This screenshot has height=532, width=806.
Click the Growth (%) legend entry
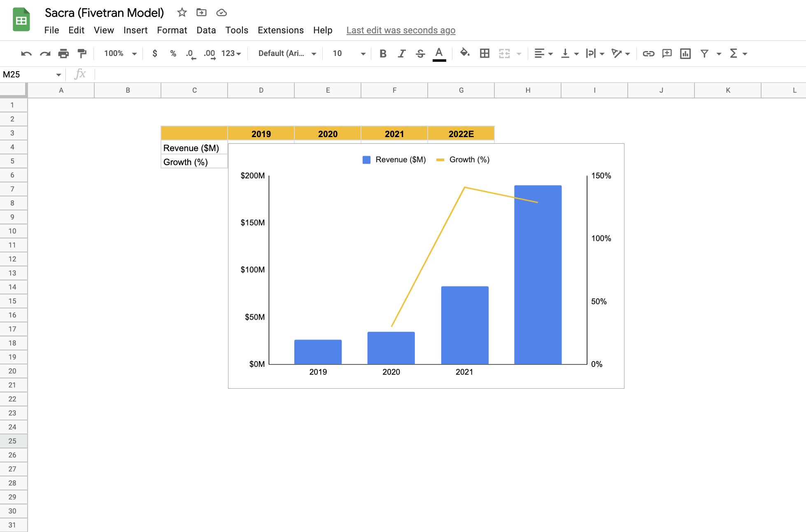tap(463, 160)
